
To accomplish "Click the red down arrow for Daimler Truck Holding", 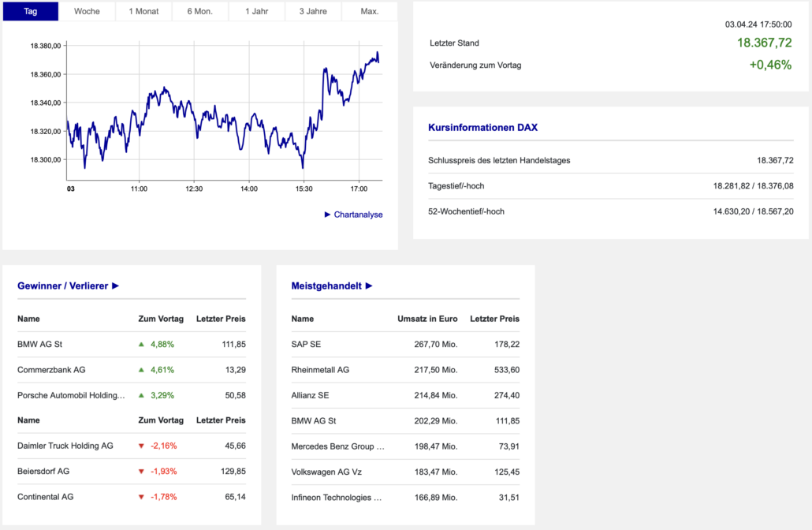I will [141, 446].
